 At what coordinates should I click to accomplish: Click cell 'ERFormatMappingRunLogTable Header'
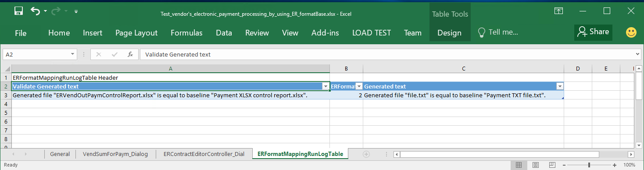point(170,78)
